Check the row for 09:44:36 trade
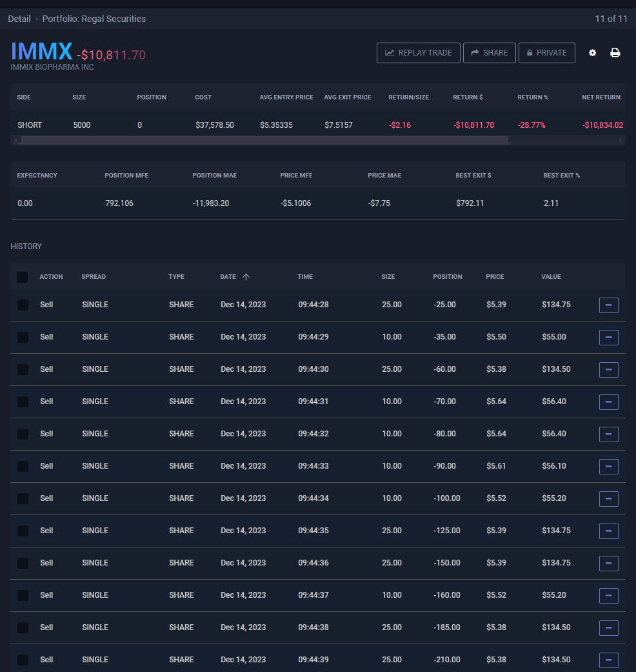The image size is (636, 672). click(23, 563)
